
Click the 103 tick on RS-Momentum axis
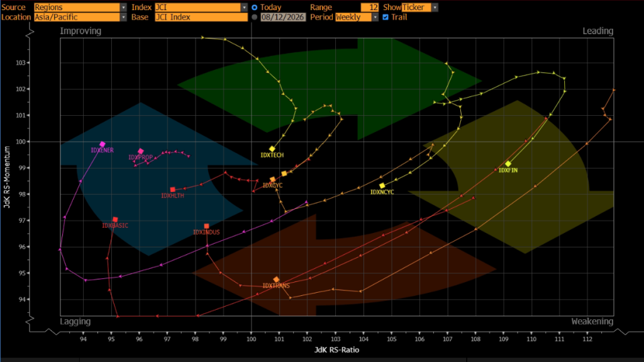click(21, 63)
